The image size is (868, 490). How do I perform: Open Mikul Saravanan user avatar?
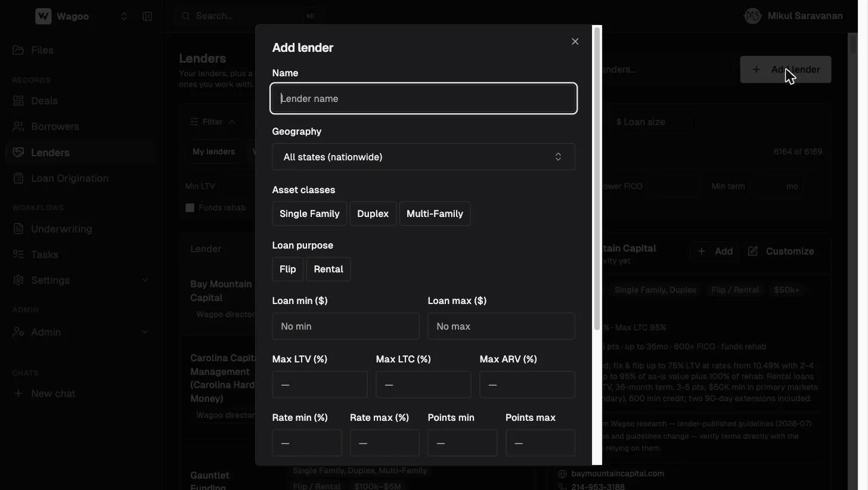click(x=753, y=16)
